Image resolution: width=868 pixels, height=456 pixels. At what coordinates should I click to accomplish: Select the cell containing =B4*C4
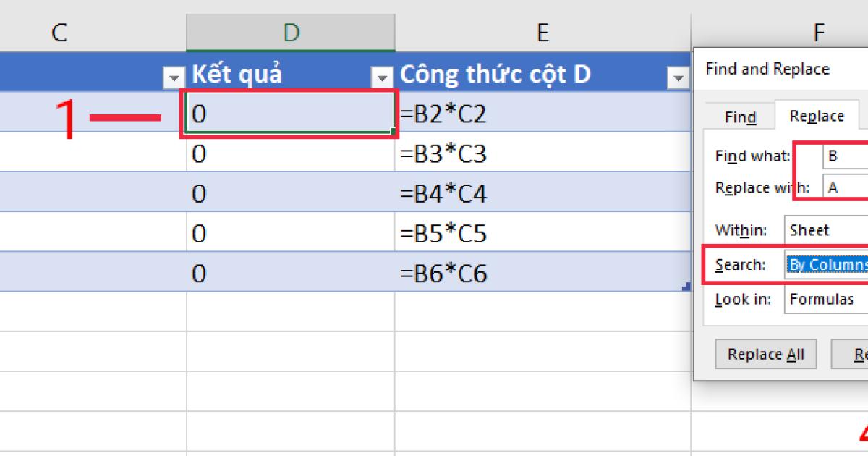point(542,194)
